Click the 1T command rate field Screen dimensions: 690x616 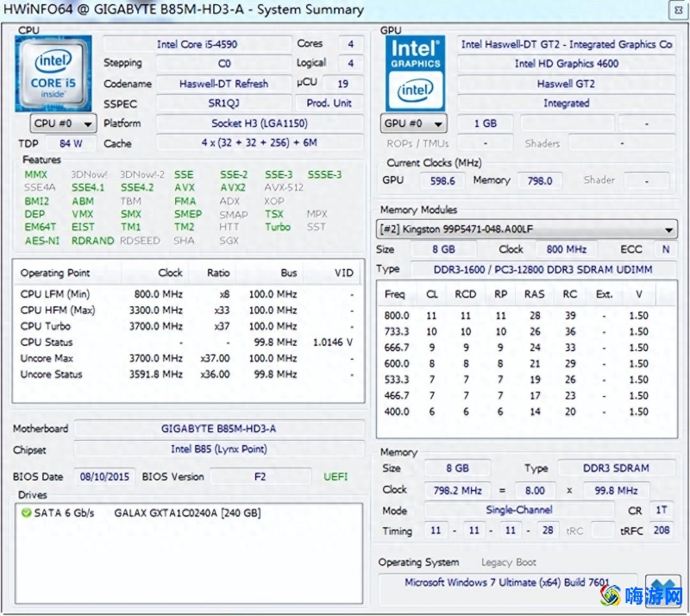pos(662,511)
